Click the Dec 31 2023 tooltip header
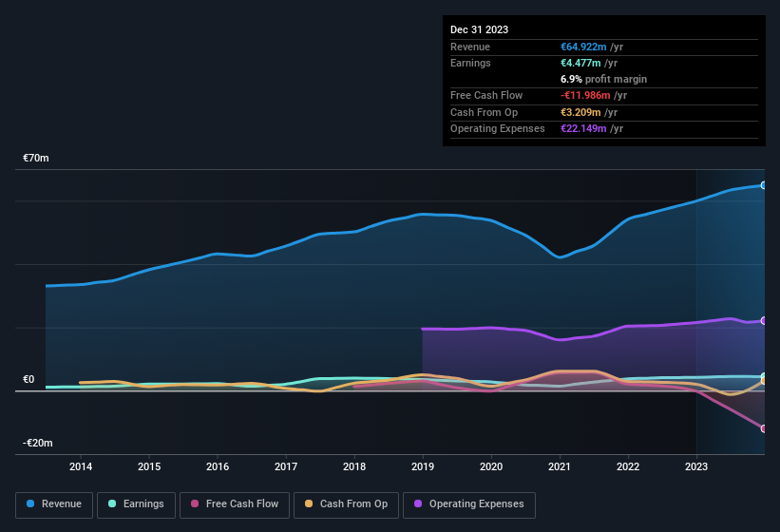The image size is (780, 532). pos(479,29)
